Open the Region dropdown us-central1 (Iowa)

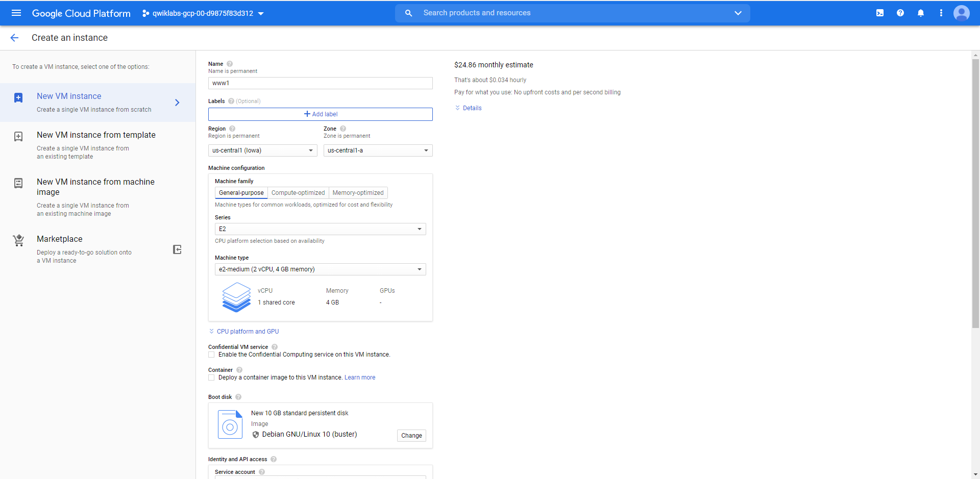263,150
